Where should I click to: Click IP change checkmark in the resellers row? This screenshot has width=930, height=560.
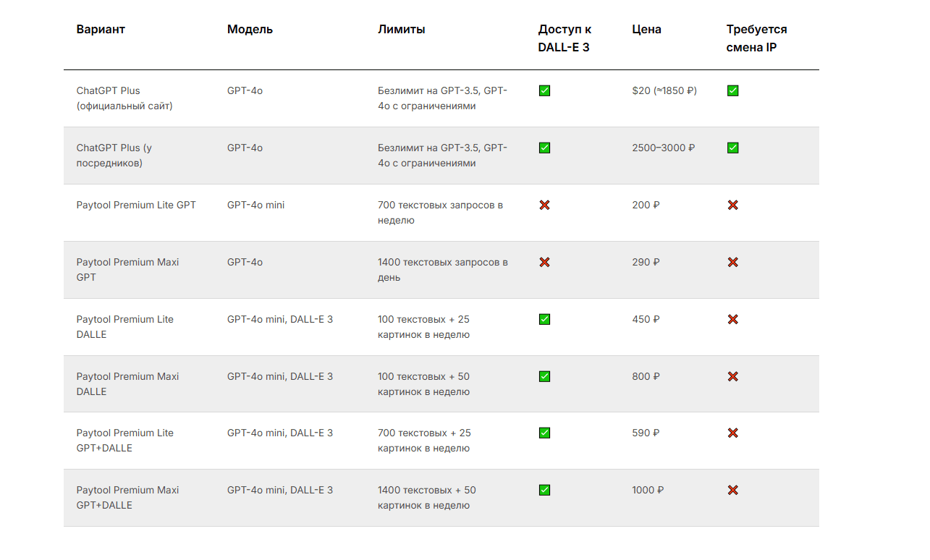[732, 148]
